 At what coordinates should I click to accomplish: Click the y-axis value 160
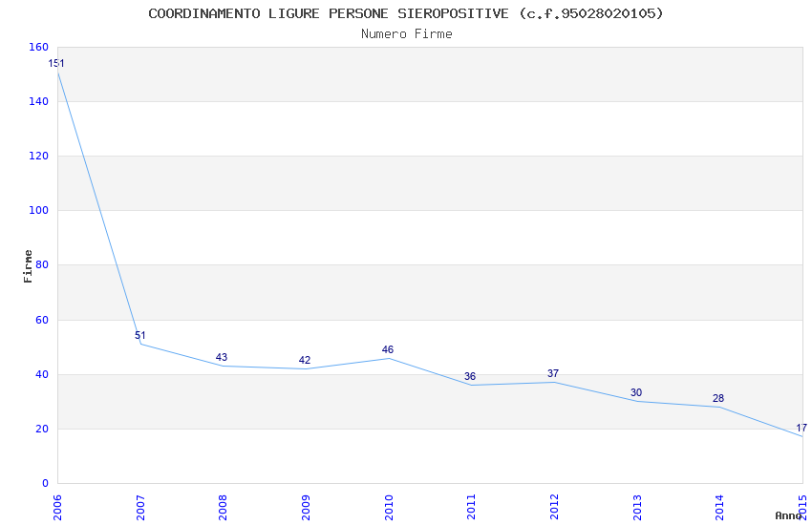click(39, 47)
